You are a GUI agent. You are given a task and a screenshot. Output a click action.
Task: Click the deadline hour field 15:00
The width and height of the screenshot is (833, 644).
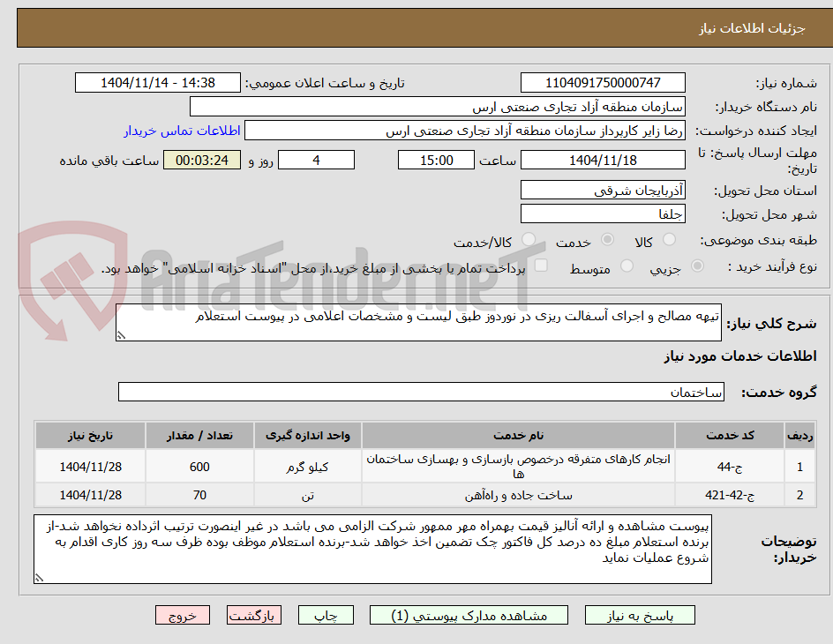coord(436,160)
